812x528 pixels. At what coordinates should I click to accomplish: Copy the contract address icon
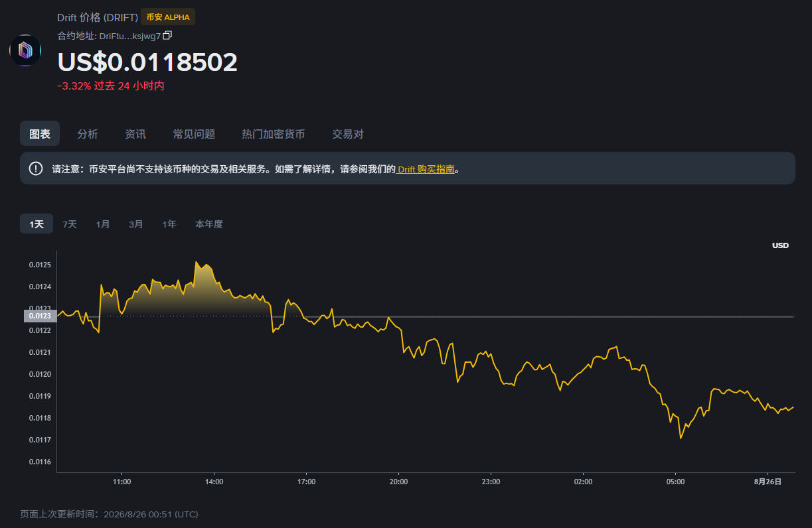point(167,35)
